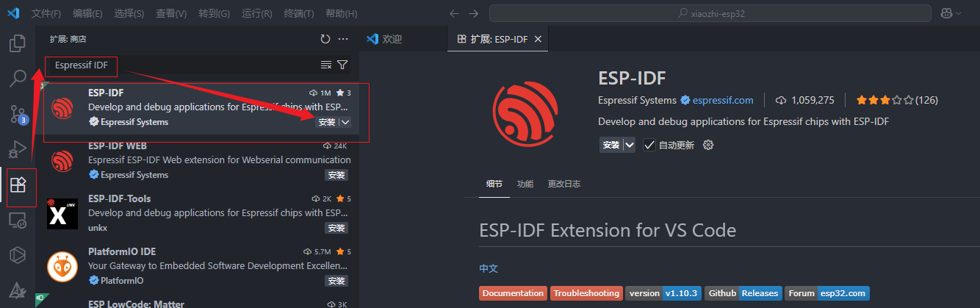Install the ESP-IDF extension from list
980x308 pixels.
click(x=327, y=122)
